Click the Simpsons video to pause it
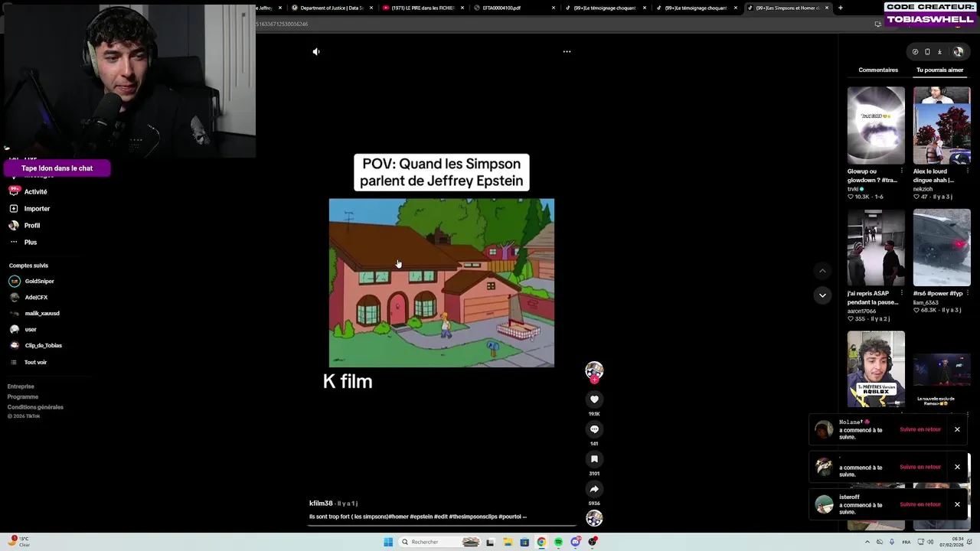Image resolution: width=980 pixels, height=551 pixels. pos(442,283)
